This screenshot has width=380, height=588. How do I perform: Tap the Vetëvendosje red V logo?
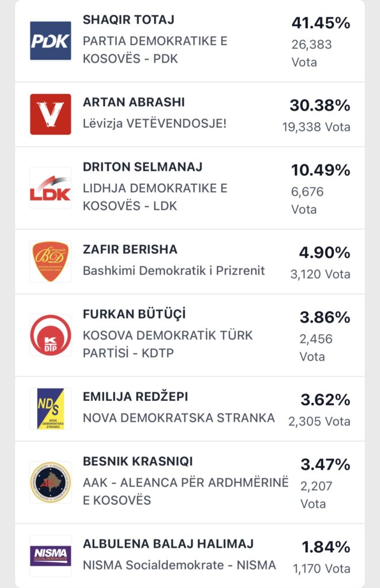51,114
